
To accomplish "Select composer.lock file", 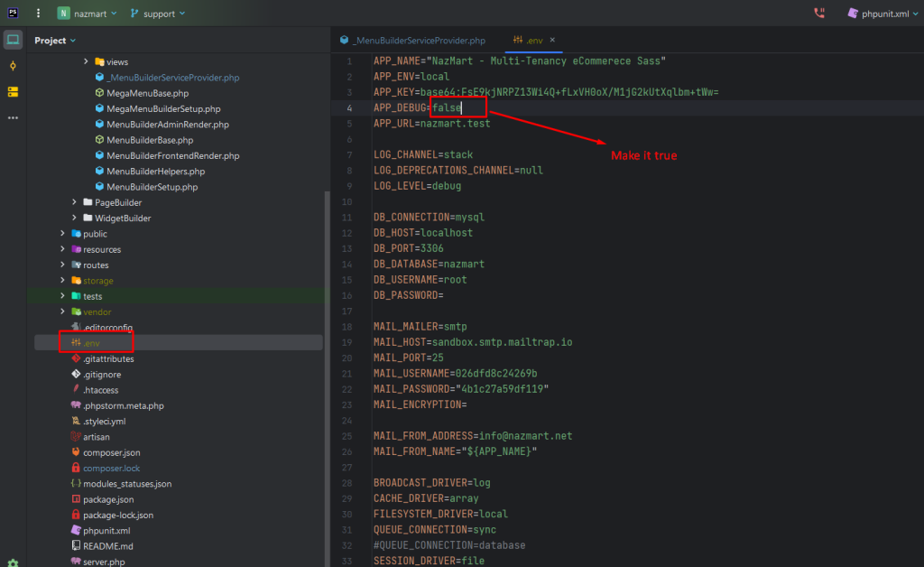I will point(106,468).
